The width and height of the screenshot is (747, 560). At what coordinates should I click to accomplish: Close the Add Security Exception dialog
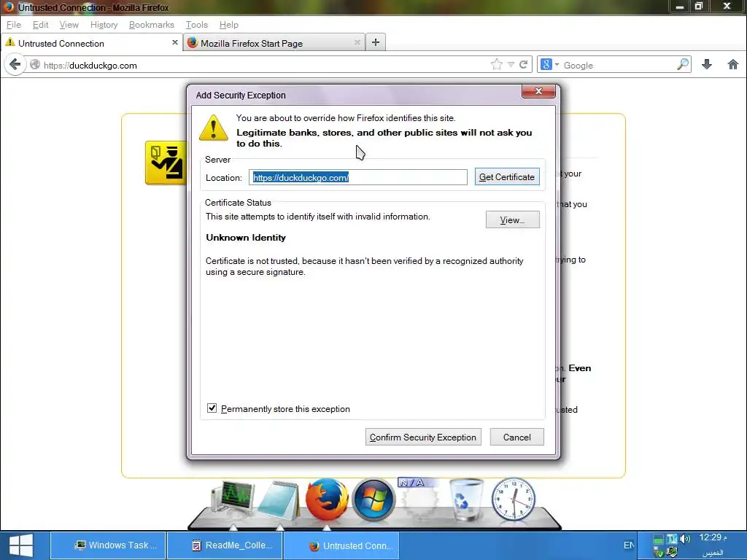click(x=538, y=91)
